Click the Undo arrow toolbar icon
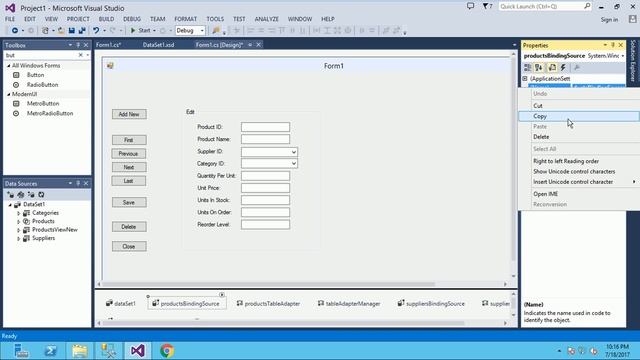Image resolution: width=640 pixels, height=360 pixels. [96, 31]
